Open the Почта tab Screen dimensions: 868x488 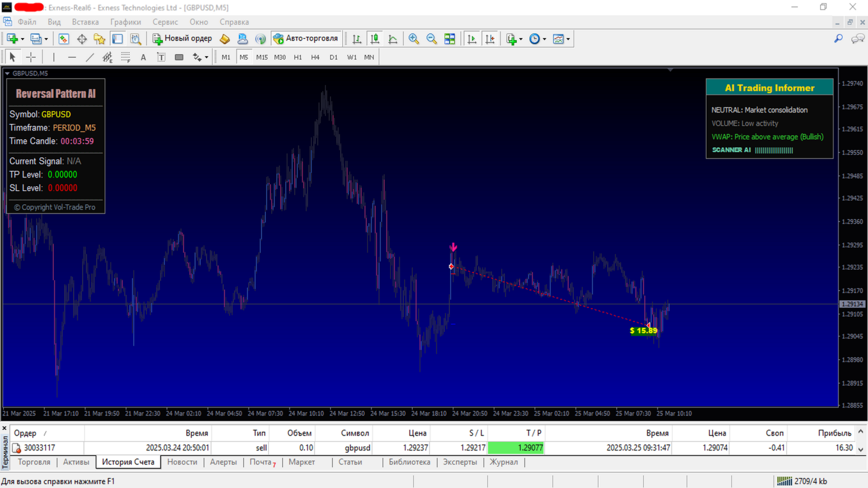[x=262, y=462]
